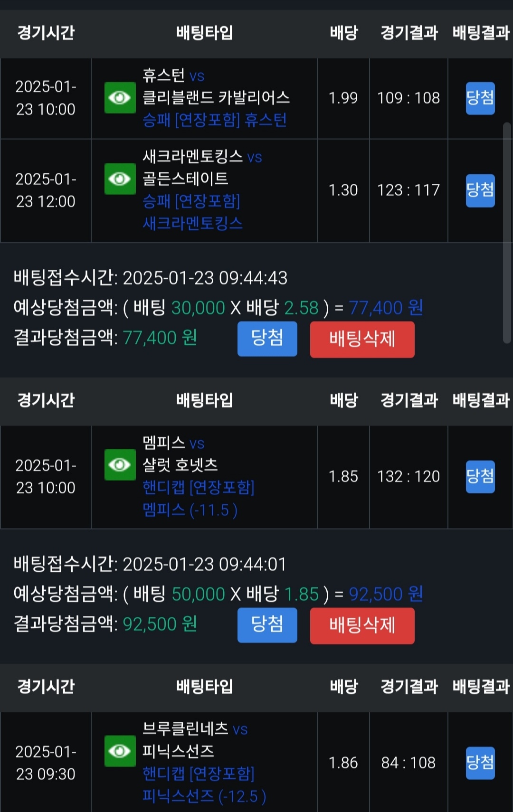Click the eye icon for Houston vs Cleveland game
This screenshot has height=812, width=513.
120,98
